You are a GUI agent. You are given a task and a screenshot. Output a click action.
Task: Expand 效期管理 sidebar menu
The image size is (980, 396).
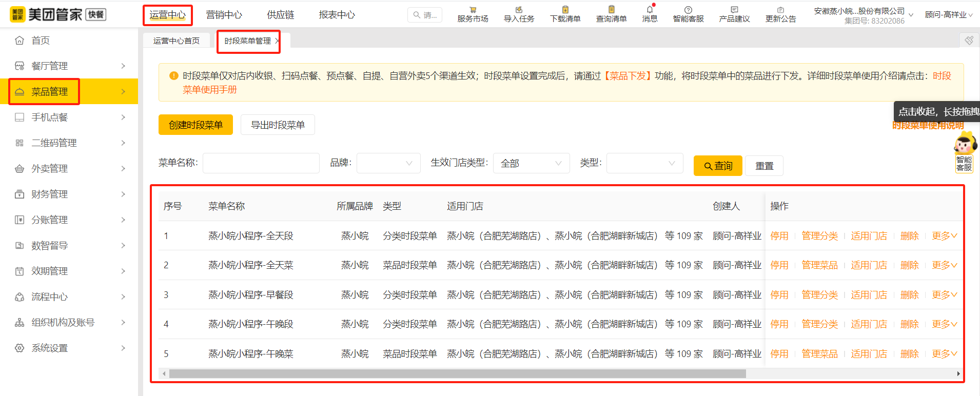click(69, 271)
